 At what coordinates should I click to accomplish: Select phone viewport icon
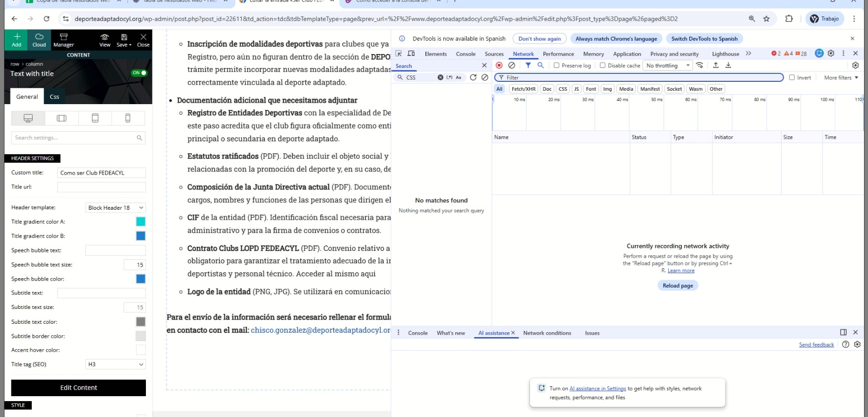point(128,118)
